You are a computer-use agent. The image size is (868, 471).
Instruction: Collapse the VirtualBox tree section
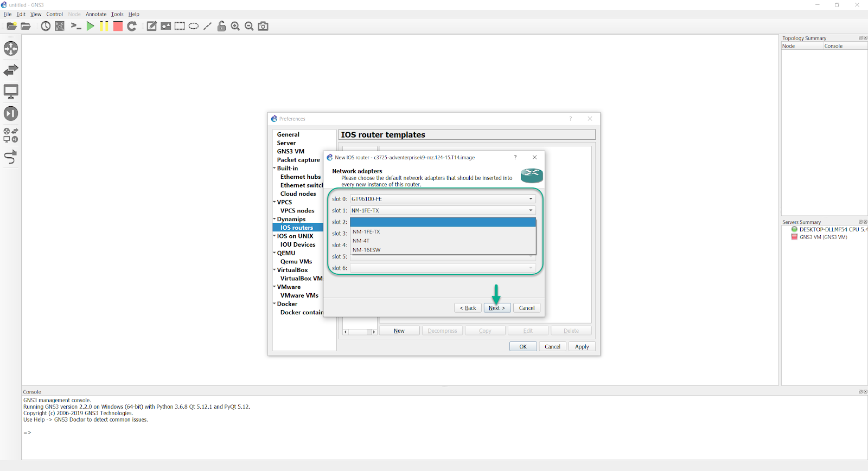(x=275, y=269)
